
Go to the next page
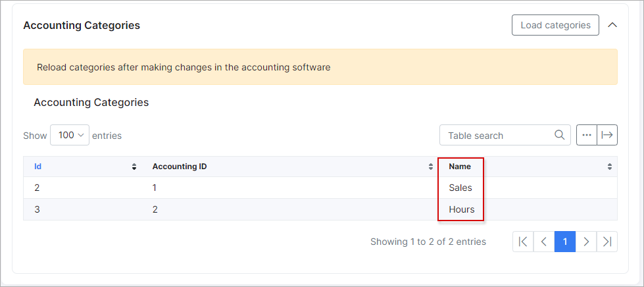coord(586,242)
